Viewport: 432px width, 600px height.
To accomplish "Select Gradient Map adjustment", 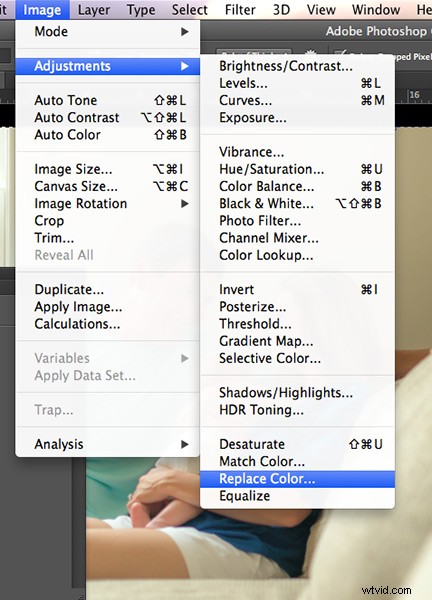I will 297,341.
